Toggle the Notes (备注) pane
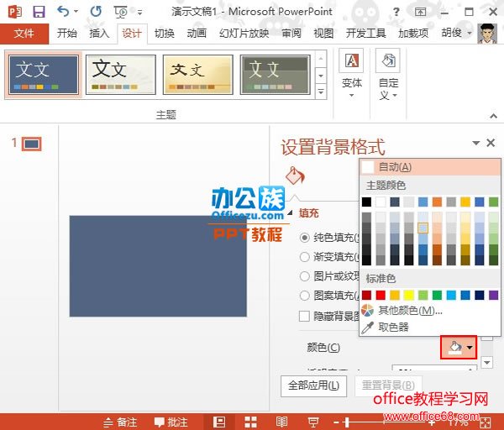Image resolution: width=504 pixels, height=430 pixels. point(120,422)
